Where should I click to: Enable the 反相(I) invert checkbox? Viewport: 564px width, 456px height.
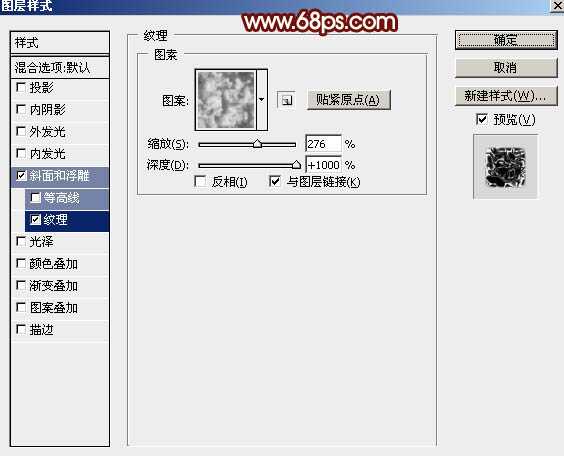coord(200,181)
